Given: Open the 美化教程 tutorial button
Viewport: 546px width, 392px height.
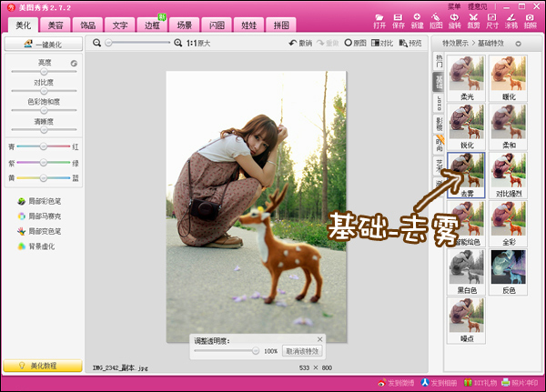Looking at the screenshot, I should coord(43,366).
